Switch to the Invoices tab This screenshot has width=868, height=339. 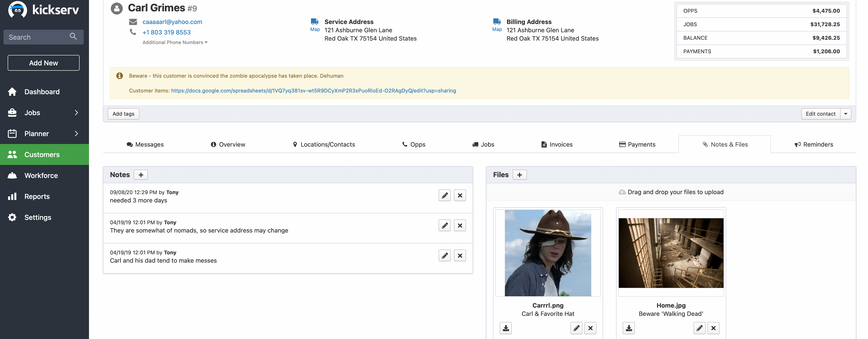(557, 145)
